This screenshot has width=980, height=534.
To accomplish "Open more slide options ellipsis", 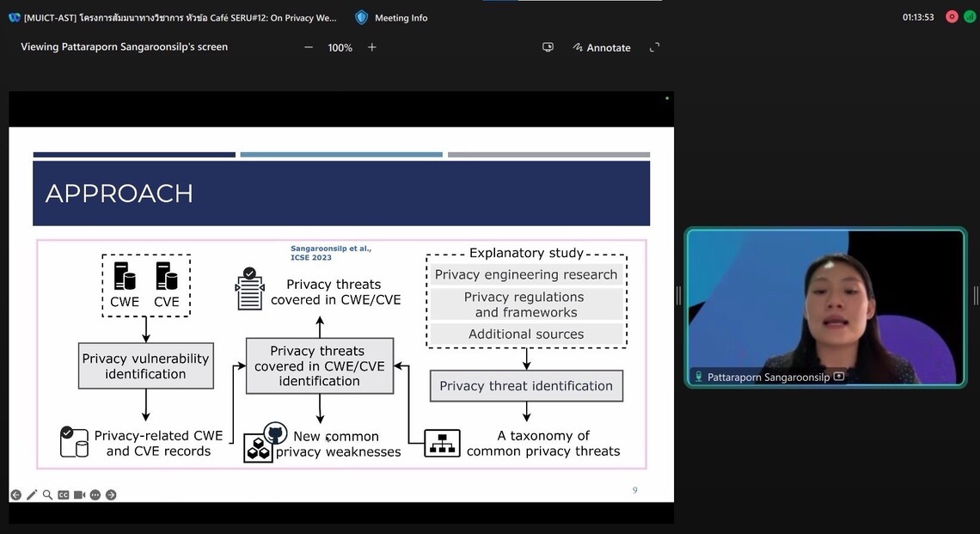I will pos(95,494).
